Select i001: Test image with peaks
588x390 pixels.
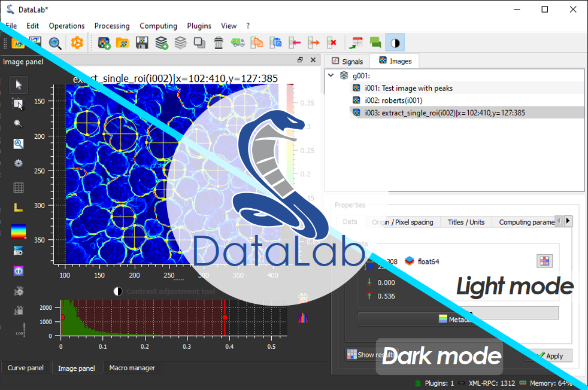[467, 88]
